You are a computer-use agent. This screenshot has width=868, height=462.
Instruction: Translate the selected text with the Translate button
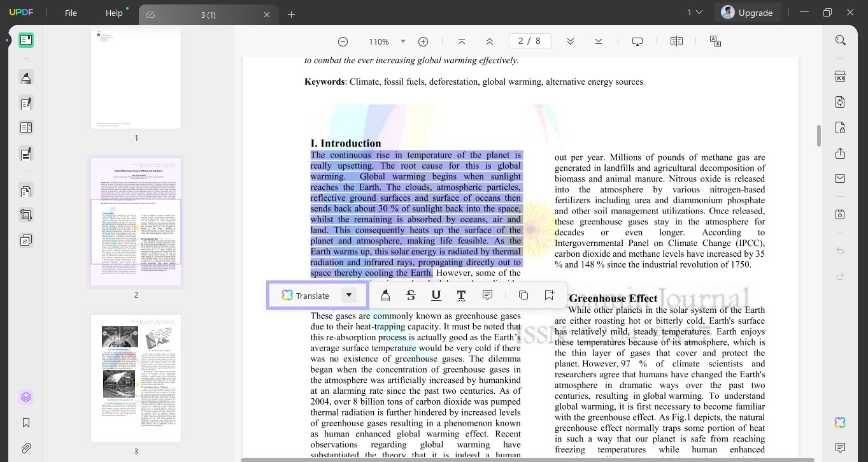(x=312, y=295)
